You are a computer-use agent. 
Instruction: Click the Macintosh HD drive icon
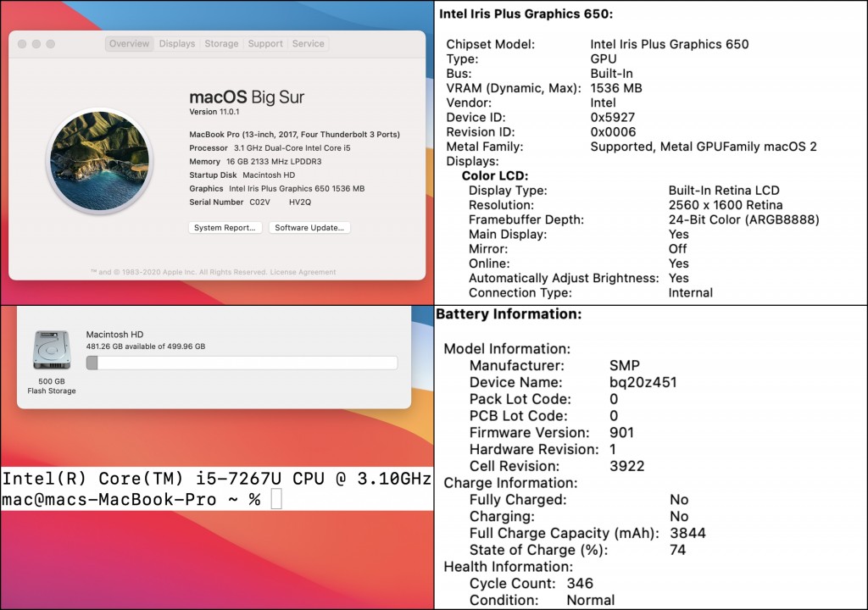tap(52, 350)
